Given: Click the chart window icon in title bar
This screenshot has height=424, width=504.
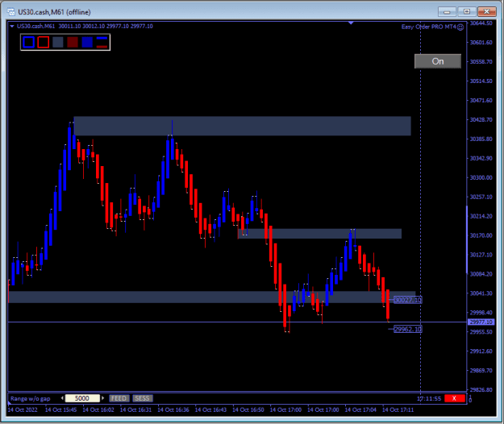Looking at the screenshot, I should point(11,12).
